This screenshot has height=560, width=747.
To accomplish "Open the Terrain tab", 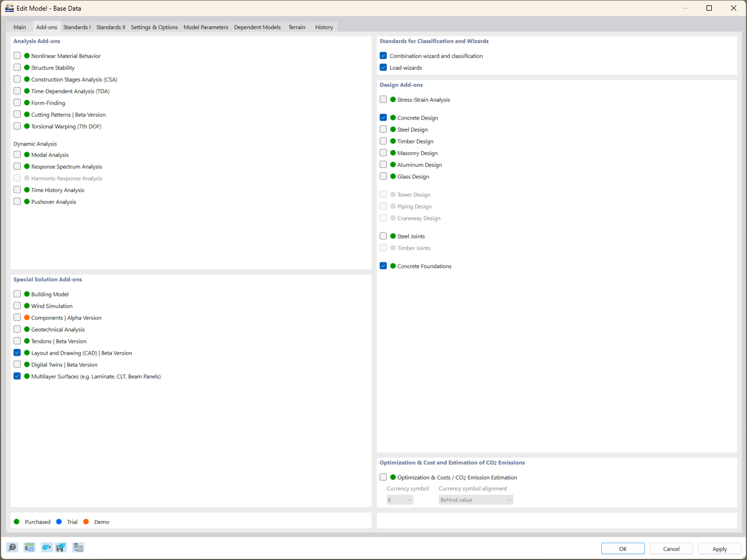I will (297, 26).
